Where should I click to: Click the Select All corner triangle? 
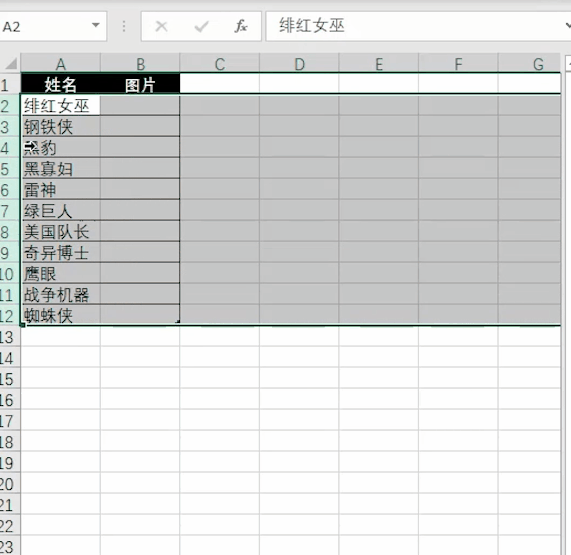(11, 63)
